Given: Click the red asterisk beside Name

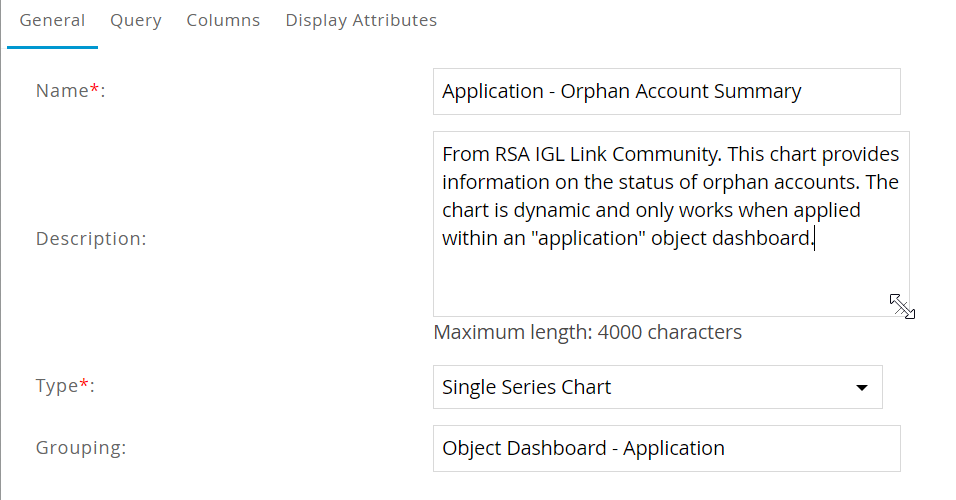Looking at the screenshot, I should tap(95, 89).
